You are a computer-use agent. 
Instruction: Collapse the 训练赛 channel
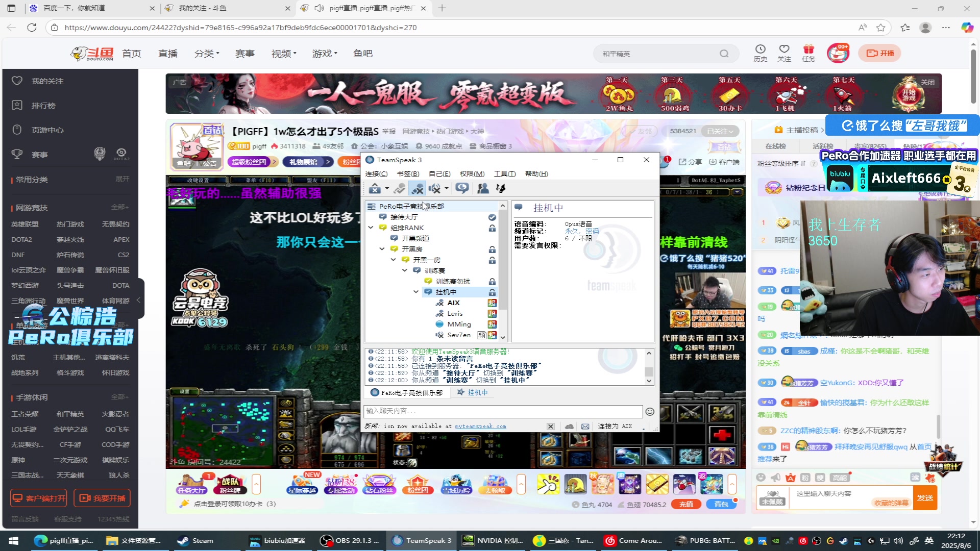pyautogui.click(x=405, y=270)
